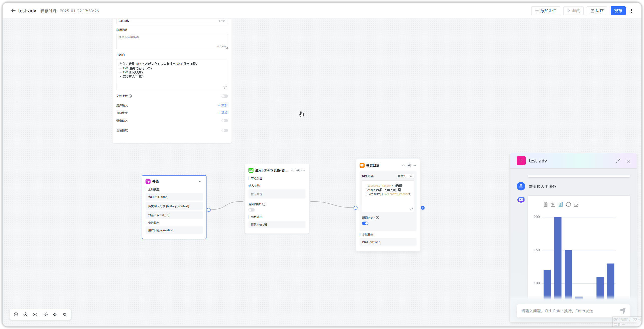Collapse the 通用Echarts表格 node chevron
Screen dimensions: 644x329
[x=292, y=170]
